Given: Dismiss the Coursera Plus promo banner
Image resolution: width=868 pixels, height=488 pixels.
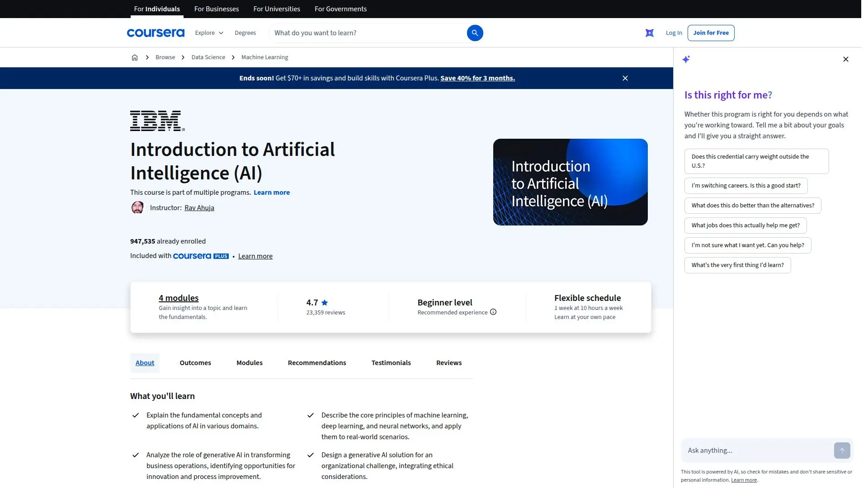Looking at the screenshot, I should (625, 78).
